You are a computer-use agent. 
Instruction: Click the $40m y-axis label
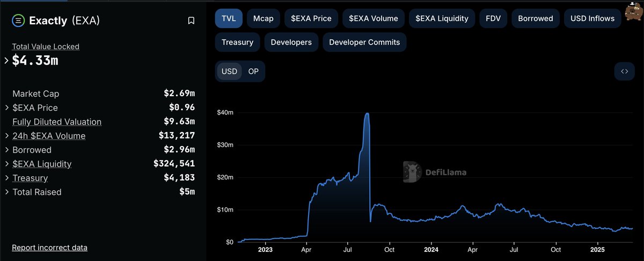(225, 112)
